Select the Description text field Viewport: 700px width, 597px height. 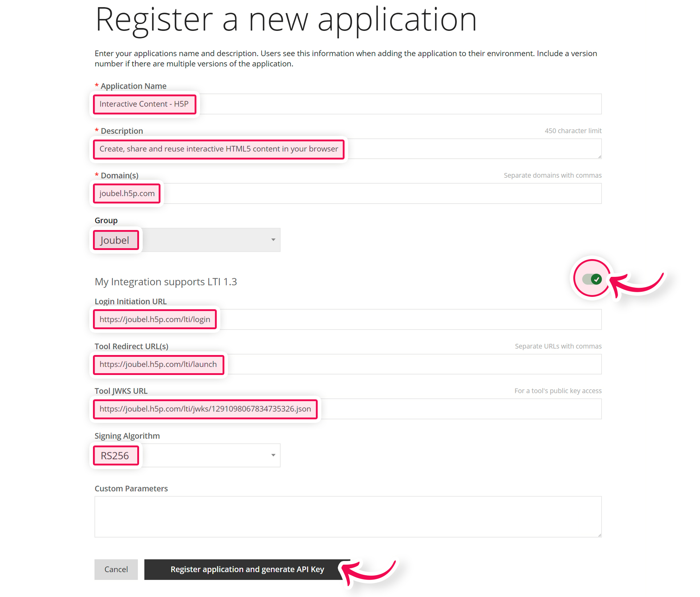point(436,149)
